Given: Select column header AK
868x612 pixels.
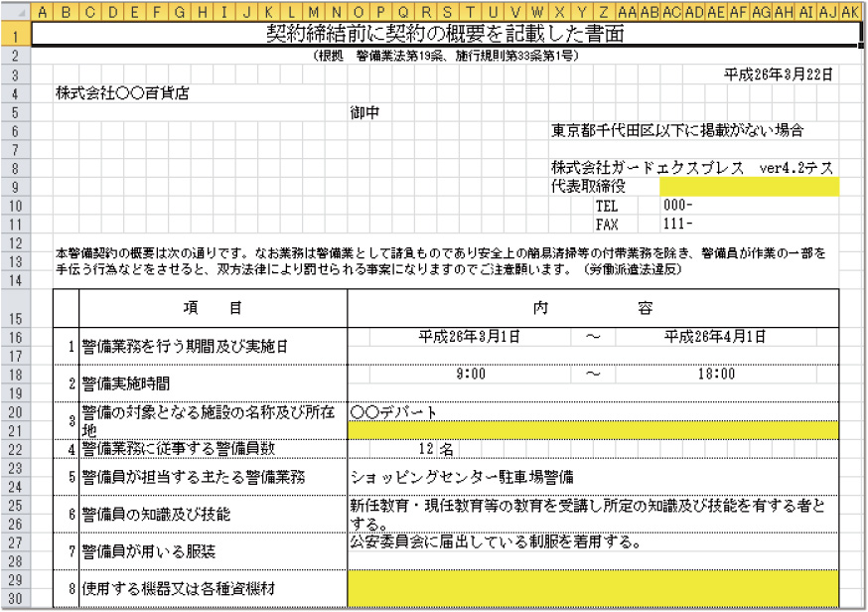Looking at the screenshot, I should 850,12.
